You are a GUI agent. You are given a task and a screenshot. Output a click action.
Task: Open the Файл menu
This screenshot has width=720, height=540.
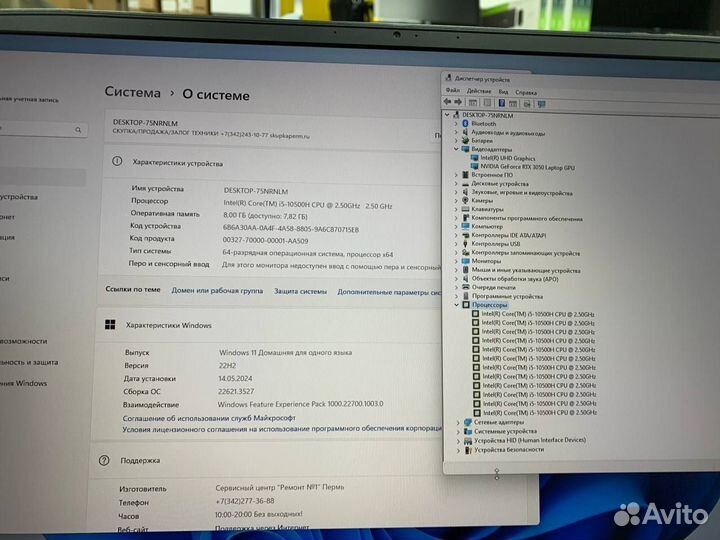coord(453,91)
